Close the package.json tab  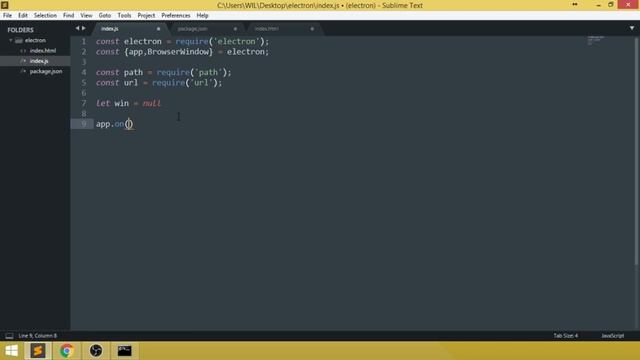click(235, 29)
